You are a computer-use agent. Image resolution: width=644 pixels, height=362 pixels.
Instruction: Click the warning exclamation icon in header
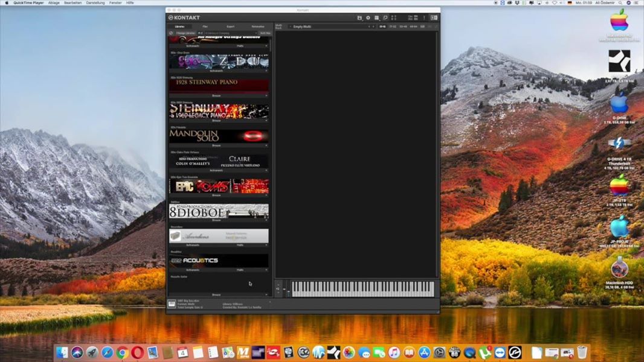pos(424,17)
